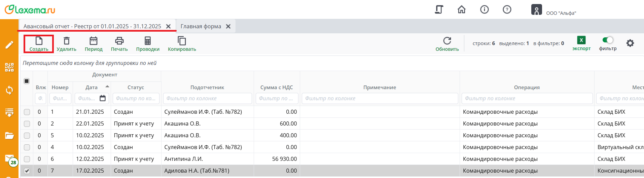Click the Копировать copy icon
644x178 pixels.
click(182, 41)
